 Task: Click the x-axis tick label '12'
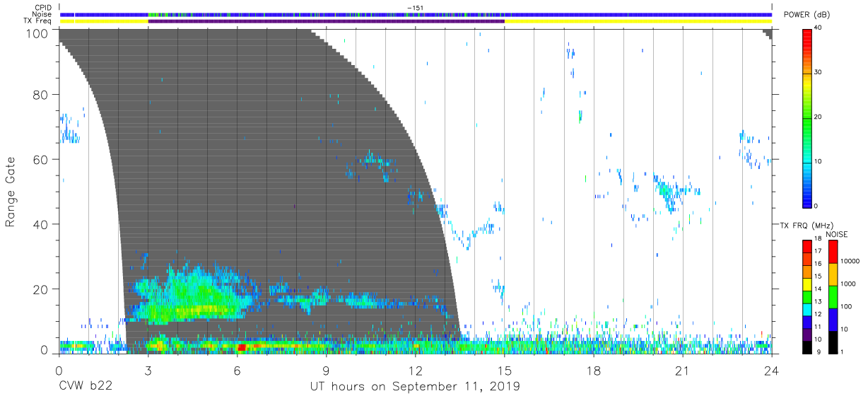pos(415,371)
